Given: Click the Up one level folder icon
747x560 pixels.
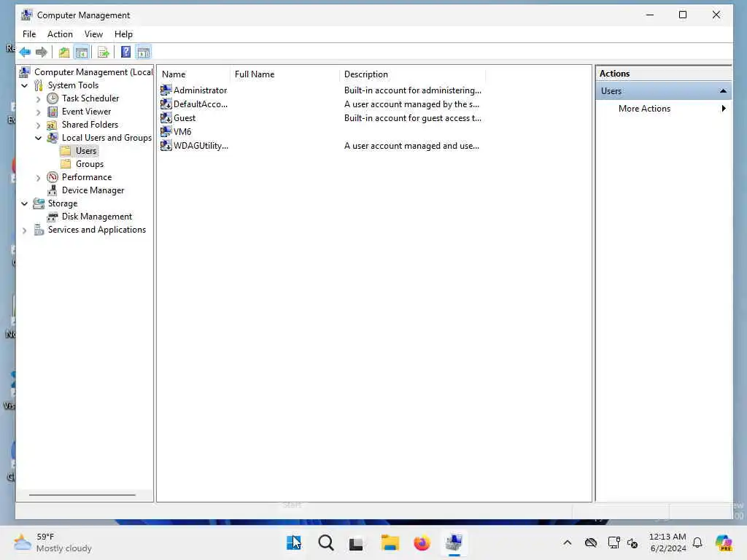Looking at the screenshot, I should 64,52.
